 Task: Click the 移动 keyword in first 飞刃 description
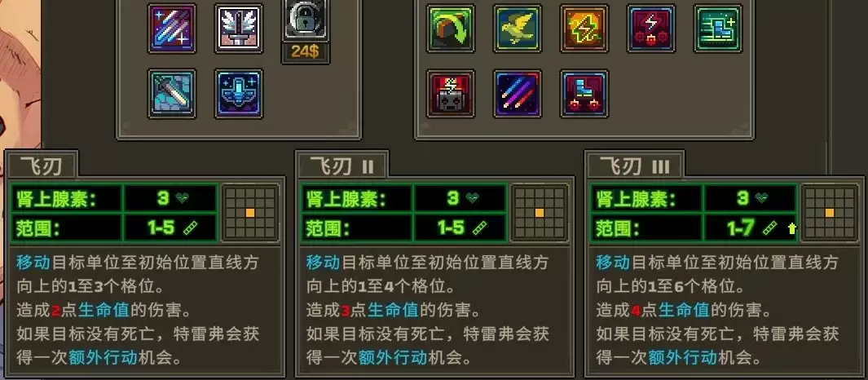(33, 262)
